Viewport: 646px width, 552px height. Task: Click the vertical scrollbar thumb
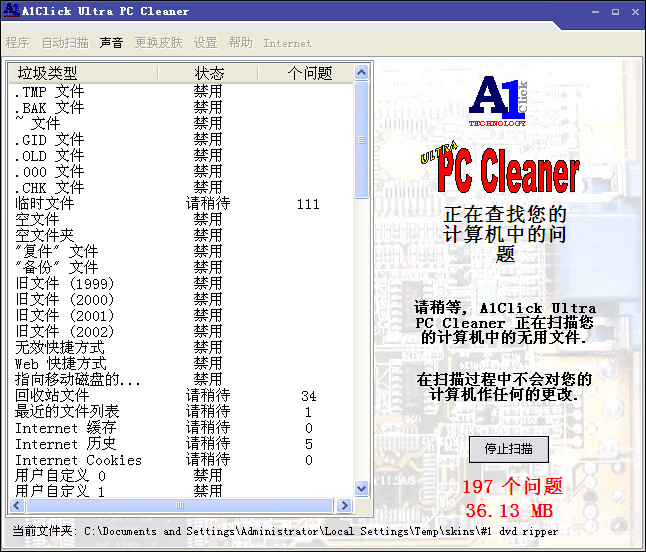[x=362, y=140]
